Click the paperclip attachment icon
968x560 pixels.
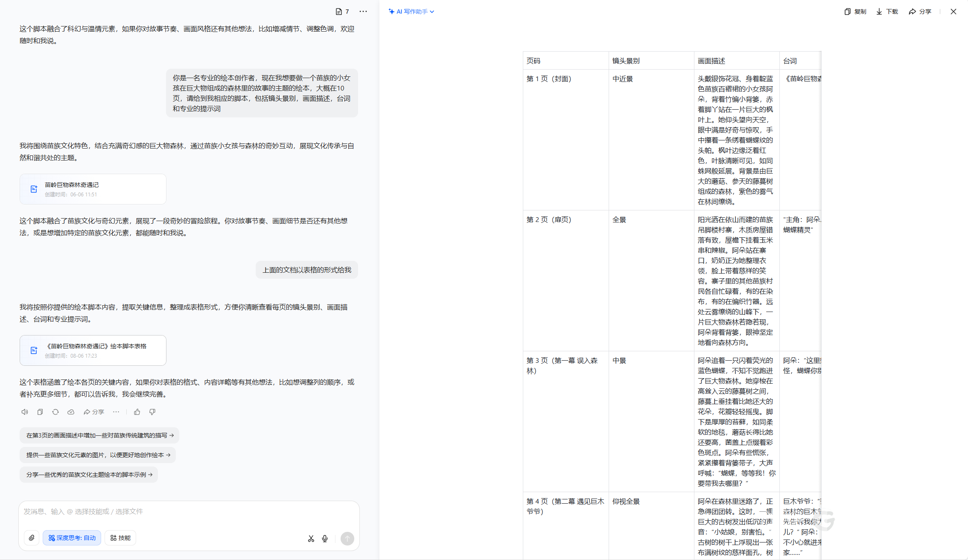coord(32,538)
